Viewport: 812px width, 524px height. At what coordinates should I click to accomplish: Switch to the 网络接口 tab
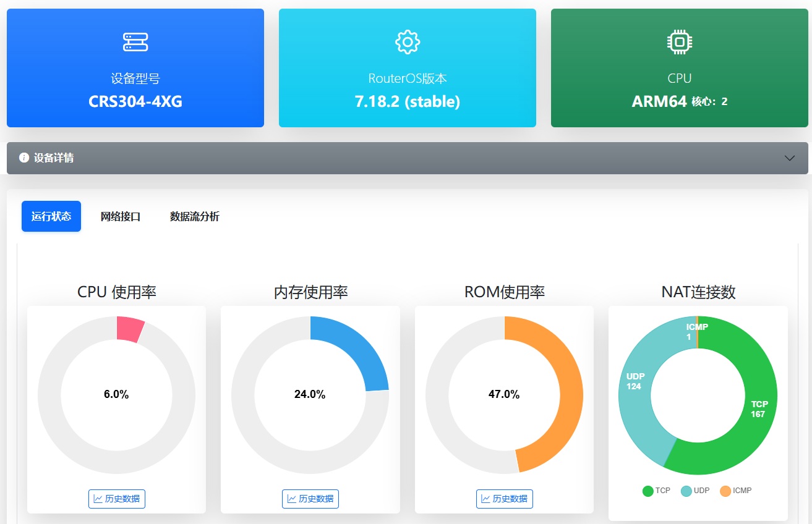click(x=121, y=216)
